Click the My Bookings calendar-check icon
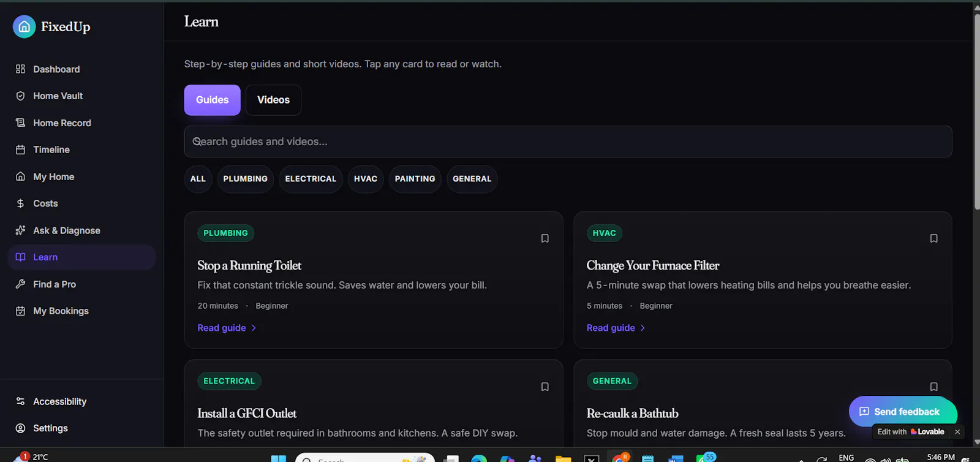Viewport: 980px width, 462px height. coord(20,311)
